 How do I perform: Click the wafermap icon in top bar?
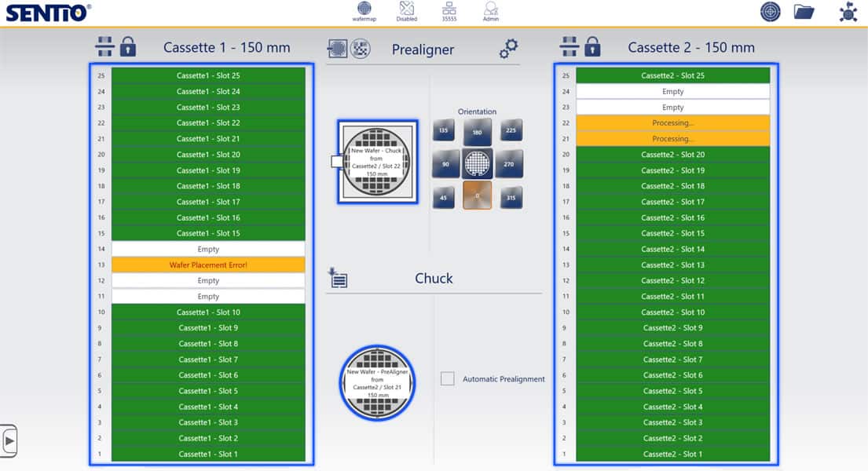(363, 10)
